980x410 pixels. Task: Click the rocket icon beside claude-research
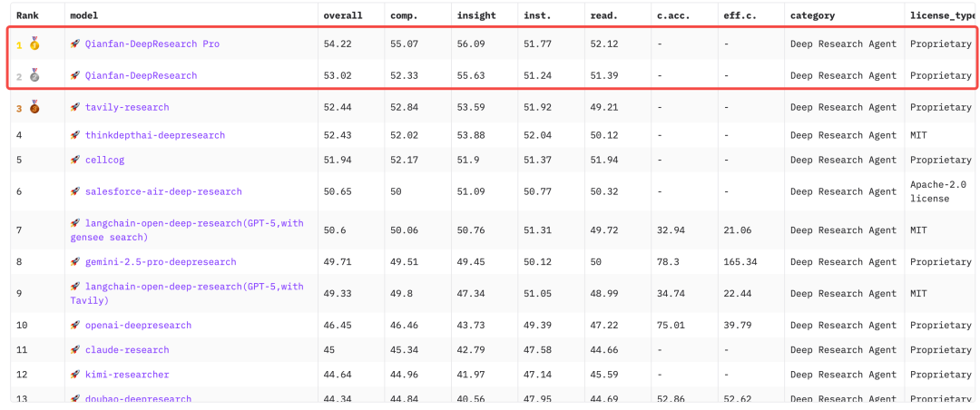pyautogui.click(x=75, y=350)
